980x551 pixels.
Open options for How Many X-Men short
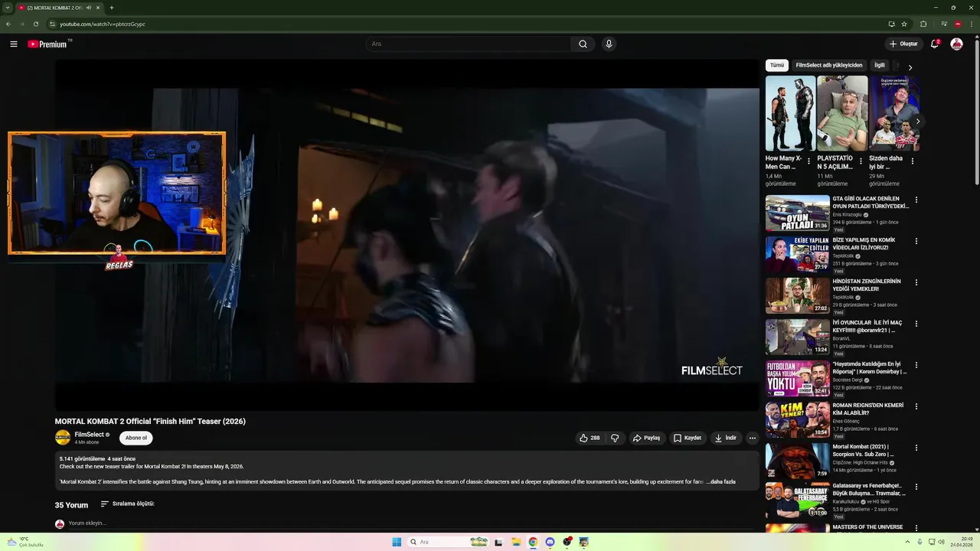coord(808,161)
